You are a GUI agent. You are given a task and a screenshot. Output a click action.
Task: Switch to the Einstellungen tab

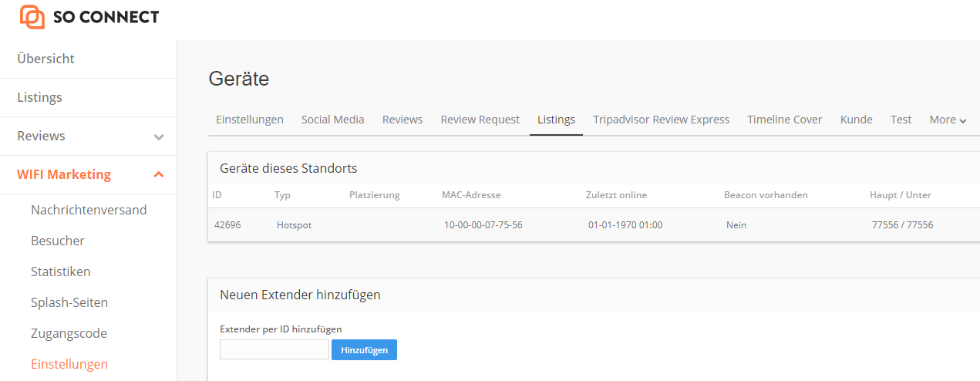(x=250, y=120)
